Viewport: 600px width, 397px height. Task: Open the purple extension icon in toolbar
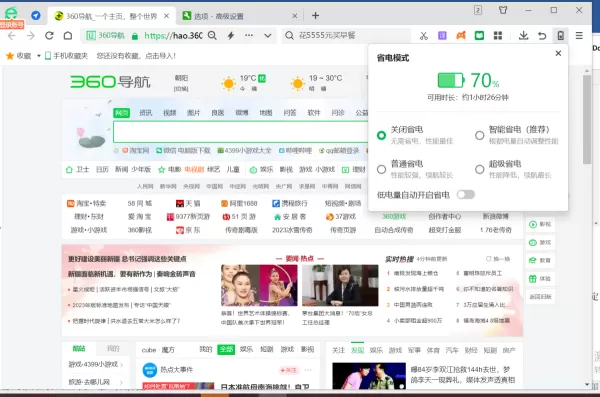[442, 36]
